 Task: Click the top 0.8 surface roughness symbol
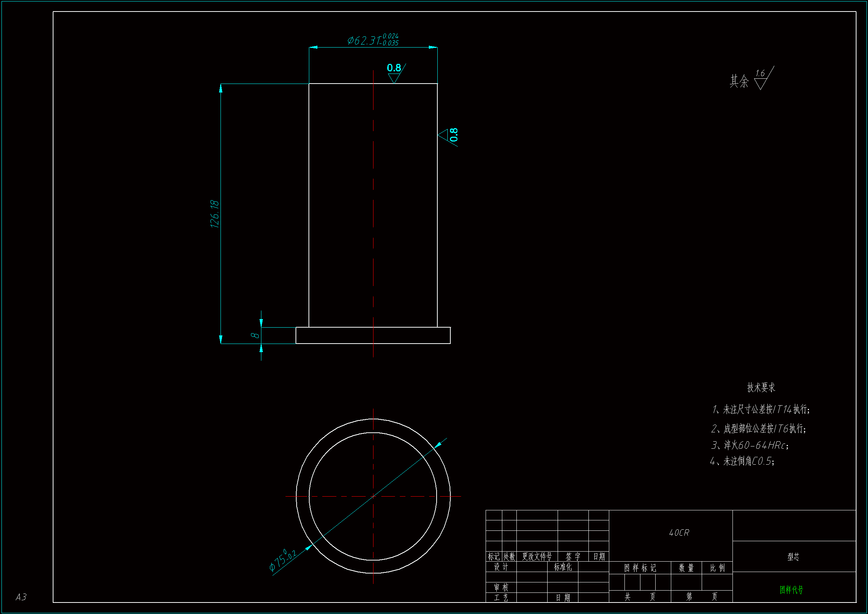pos(394,73)
